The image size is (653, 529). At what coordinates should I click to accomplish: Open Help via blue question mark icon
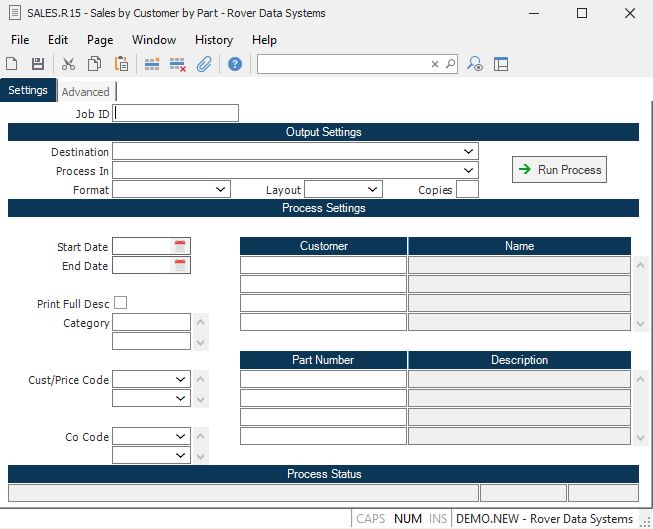pyautogui.click(x=235, y=64)
